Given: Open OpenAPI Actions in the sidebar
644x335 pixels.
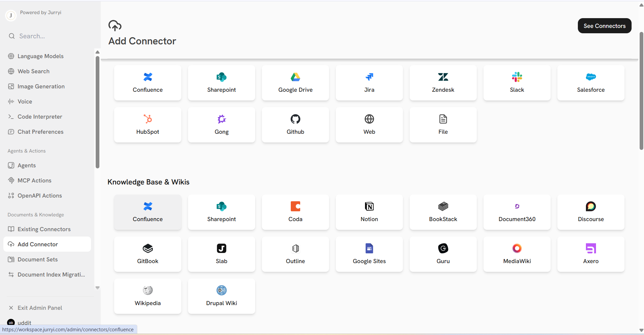Looking at the screenshot, I should [x=47, y=196].
